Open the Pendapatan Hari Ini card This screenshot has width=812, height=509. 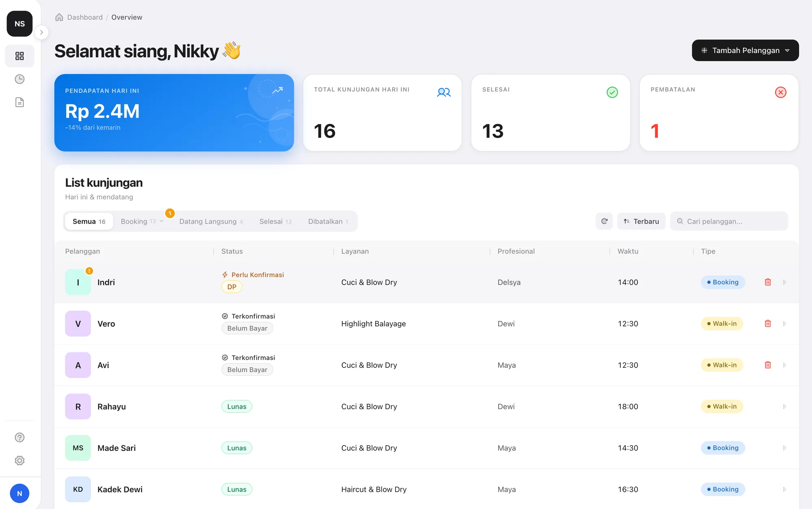(174, 112)
